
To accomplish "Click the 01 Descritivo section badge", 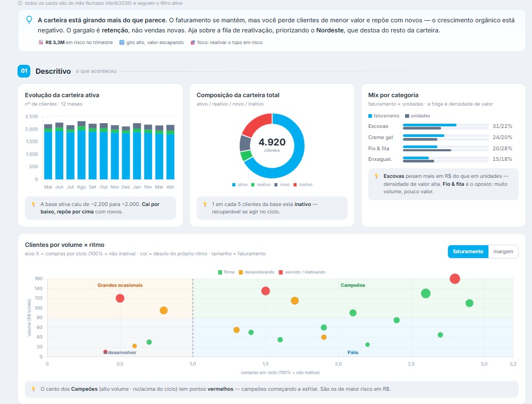I will click(x=24, y=71).
